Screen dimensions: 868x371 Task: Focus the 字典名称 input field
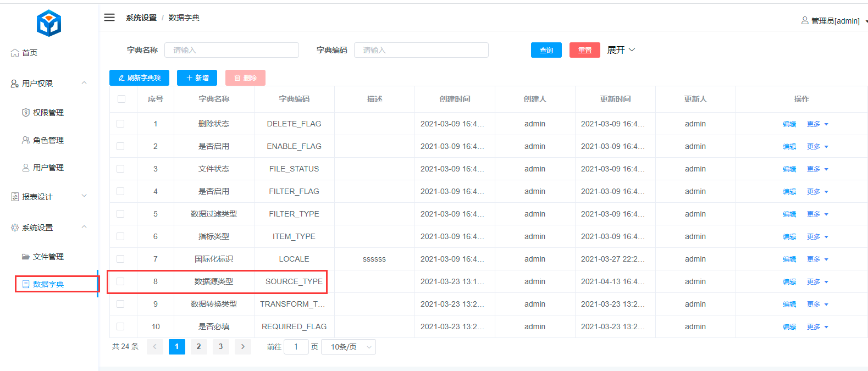231,50
